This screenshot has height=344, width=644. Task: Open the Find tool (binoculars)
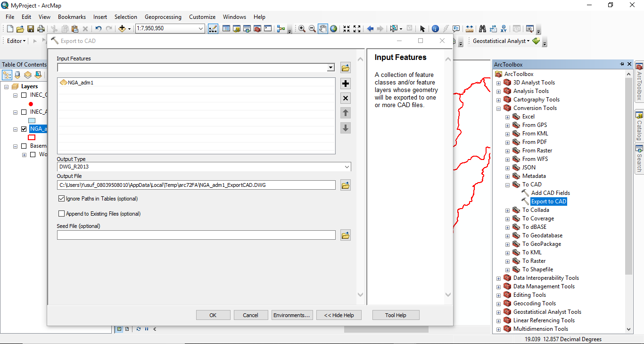[482, 28]
